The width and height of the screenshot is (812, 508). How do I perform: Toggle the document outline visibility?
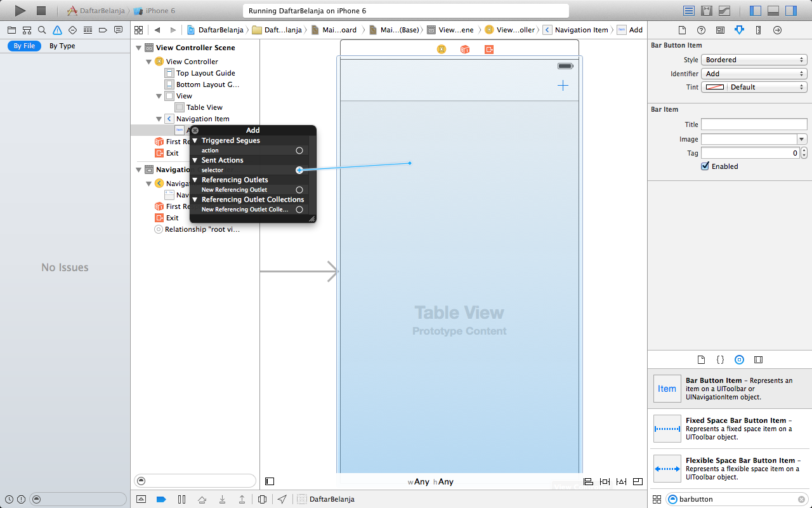tap(270, 481)
